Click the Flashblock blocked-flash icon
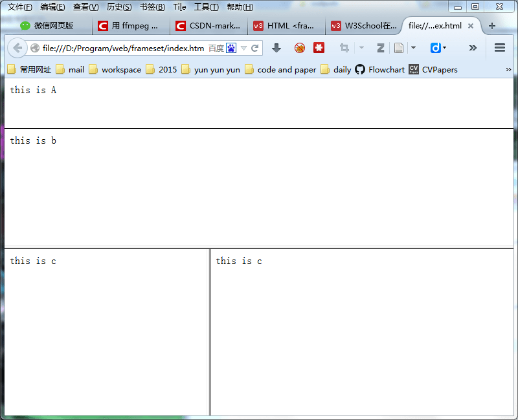This screenshot has height=420, width=518. point(299,48)
